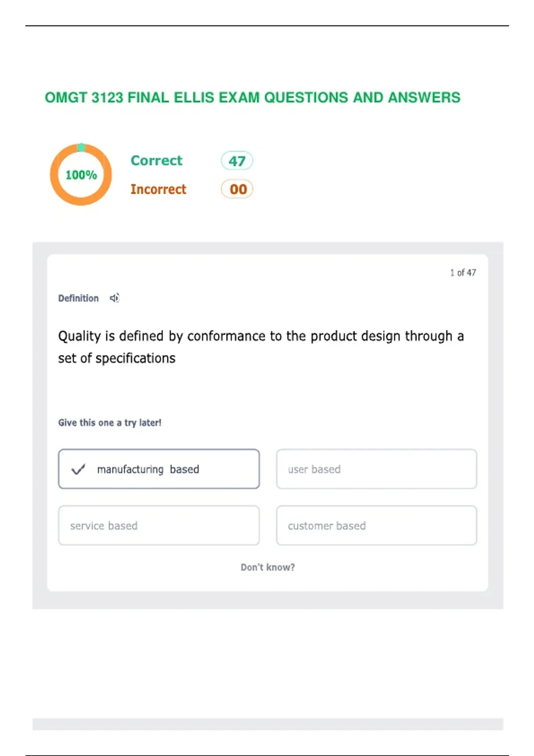Click the quality definition question text
Screen dimensions: 534x756
tap(261, 347)
